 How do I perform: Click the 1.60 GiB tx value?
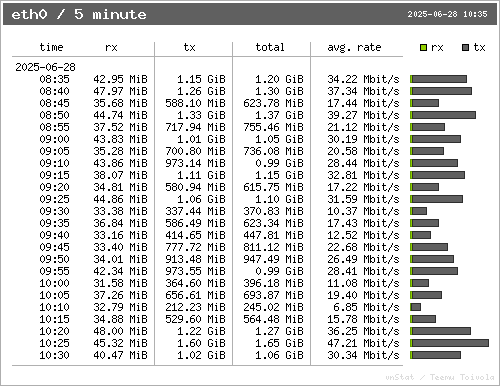(201, 343)
